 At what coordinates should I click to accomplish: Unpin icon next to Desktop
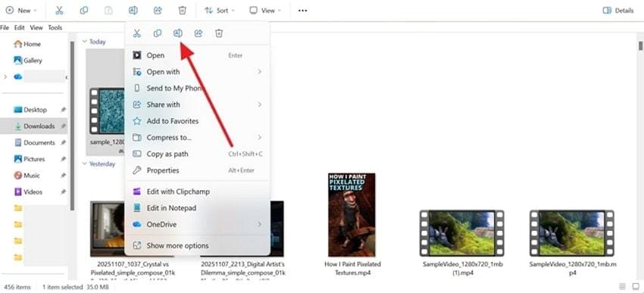[63, 110]
